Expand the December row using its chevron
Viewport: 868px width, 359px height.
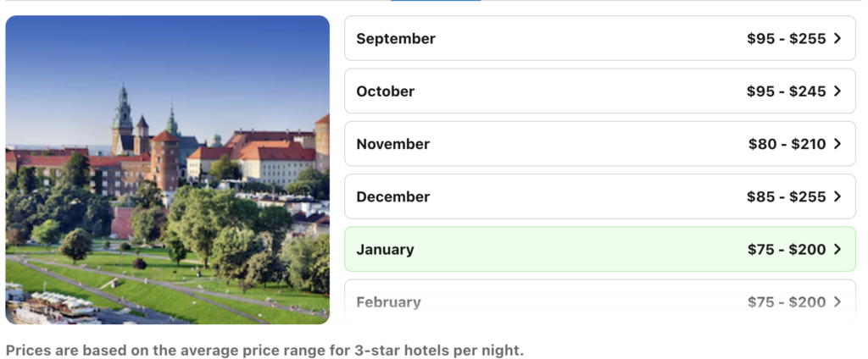point(837,196)
